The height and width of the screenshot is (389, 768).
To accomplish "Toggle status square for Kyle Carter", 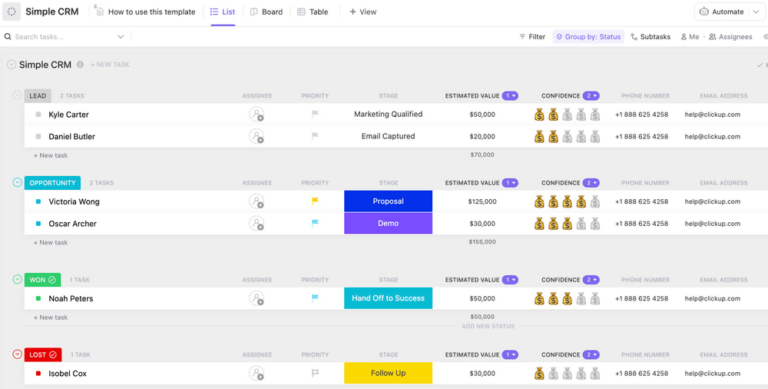I will [38, 115].
